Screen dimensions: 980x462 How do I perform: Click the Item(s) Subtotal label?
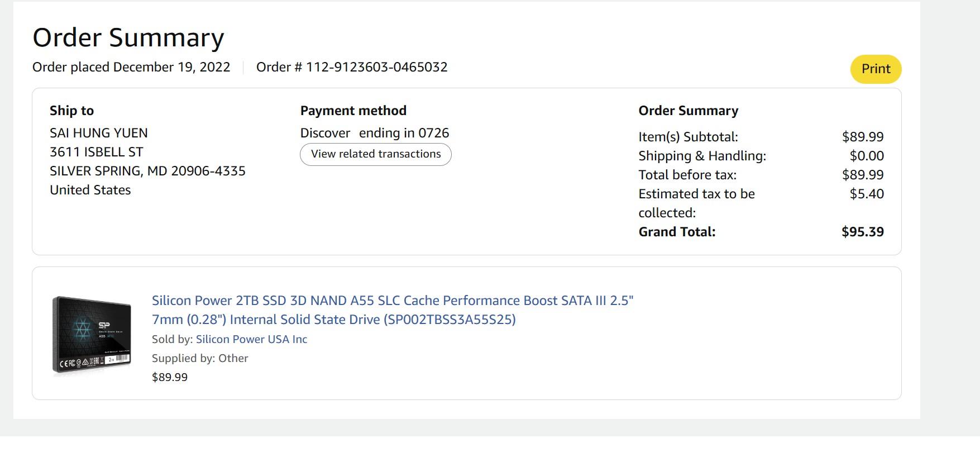(688, 137)
